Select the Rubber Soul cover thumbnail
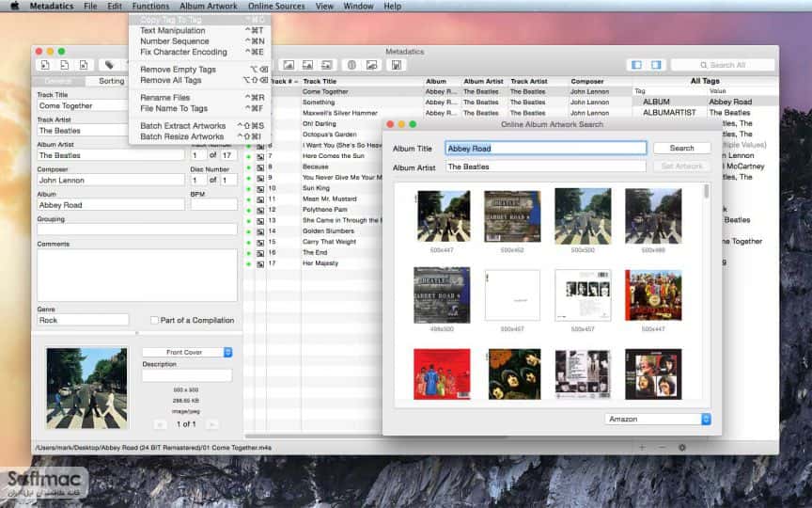 (514, 373)
